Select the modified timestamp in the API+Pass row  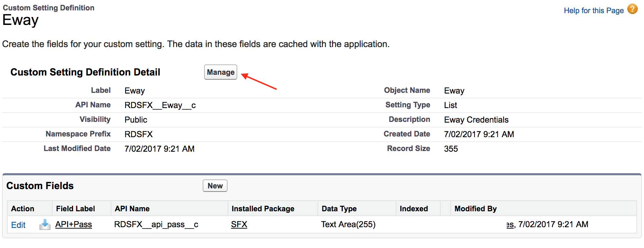click(x=553, y=224)
